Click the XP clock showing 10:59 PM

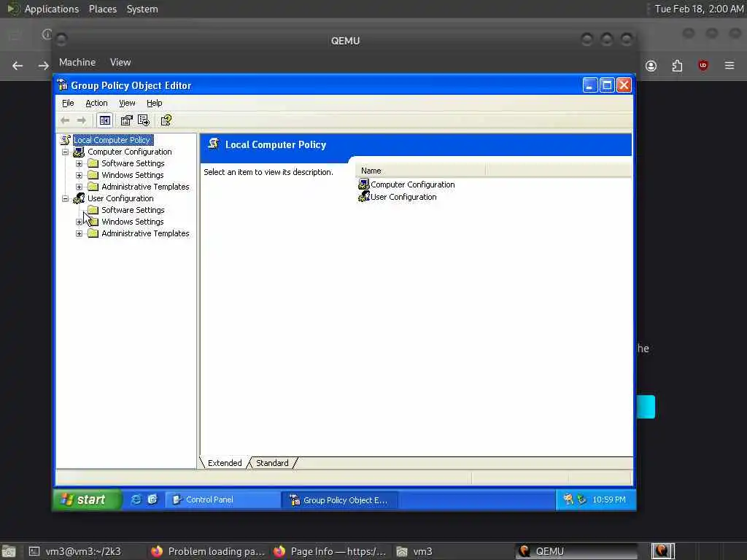click(x=609, y=499)
